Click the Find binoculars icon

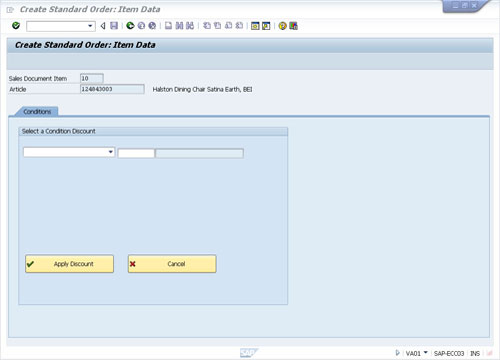coord(179,26)
